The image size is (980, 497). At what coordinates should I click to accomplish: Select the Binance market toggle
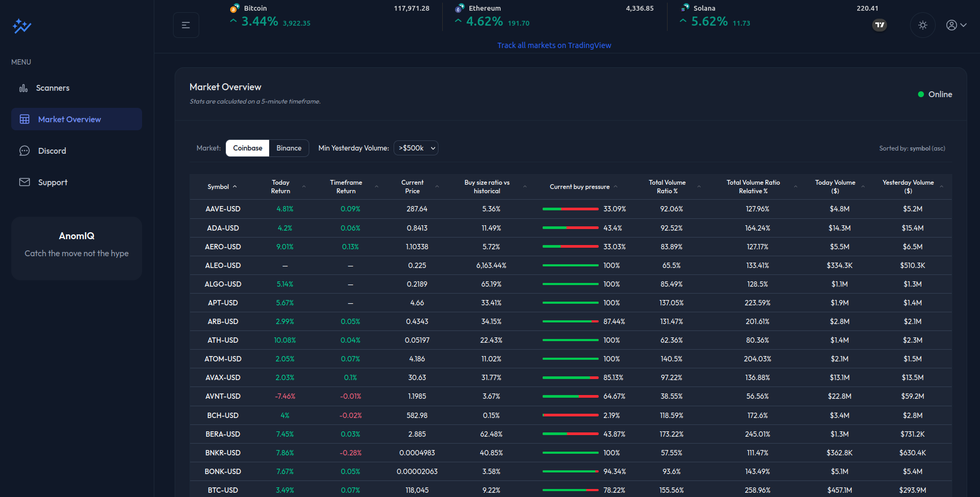point(289,148)
